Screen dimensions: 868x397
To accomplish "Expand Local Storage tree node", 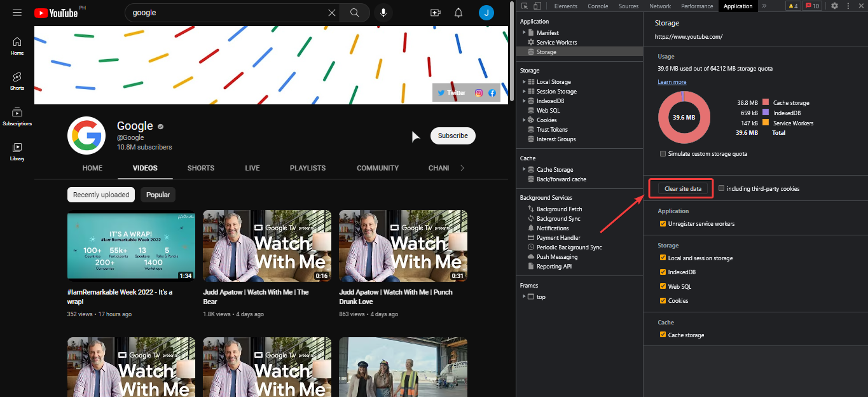I will click(x=525, y=82).
